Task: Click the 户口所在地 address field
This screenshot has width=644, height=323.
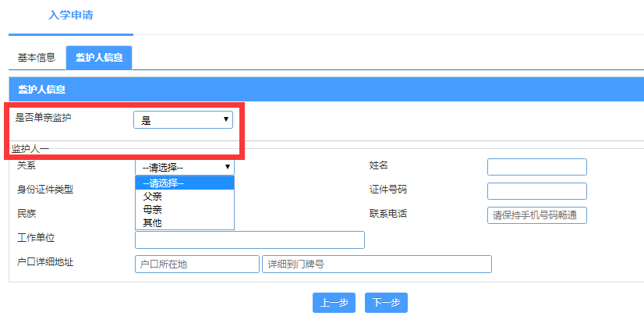Action: coord(196,264)
